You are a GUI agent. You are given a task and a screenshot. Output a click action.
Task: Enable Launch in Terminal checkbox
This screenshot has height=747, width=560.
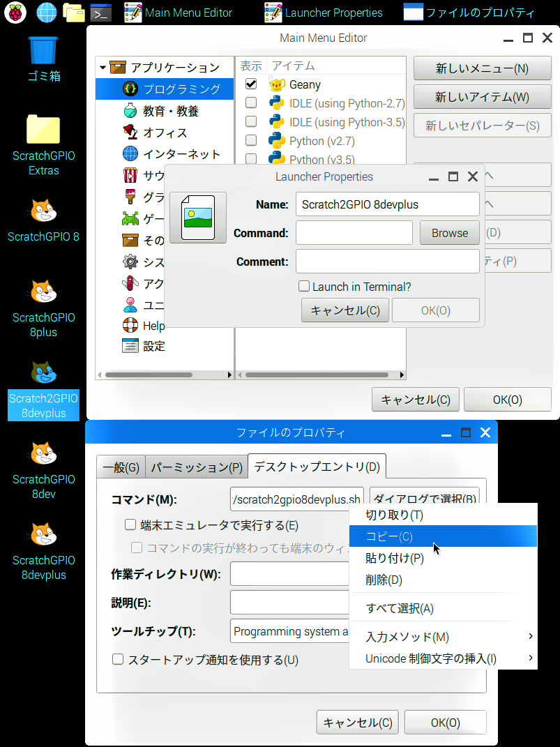(304, 286)
